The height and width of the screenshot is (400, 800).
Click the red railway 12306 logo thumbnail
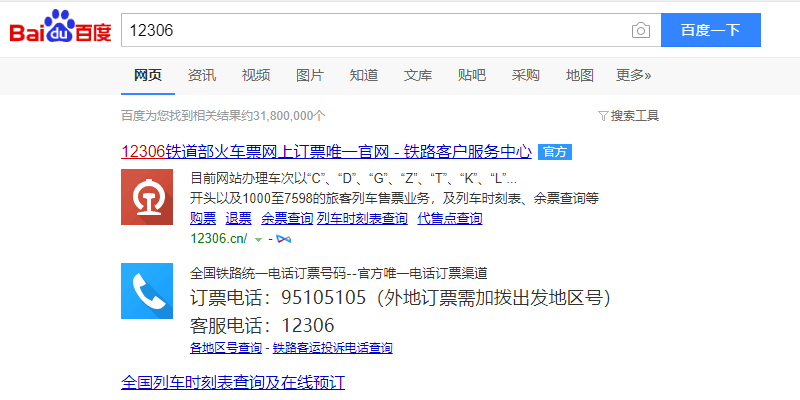click(147, 197)
